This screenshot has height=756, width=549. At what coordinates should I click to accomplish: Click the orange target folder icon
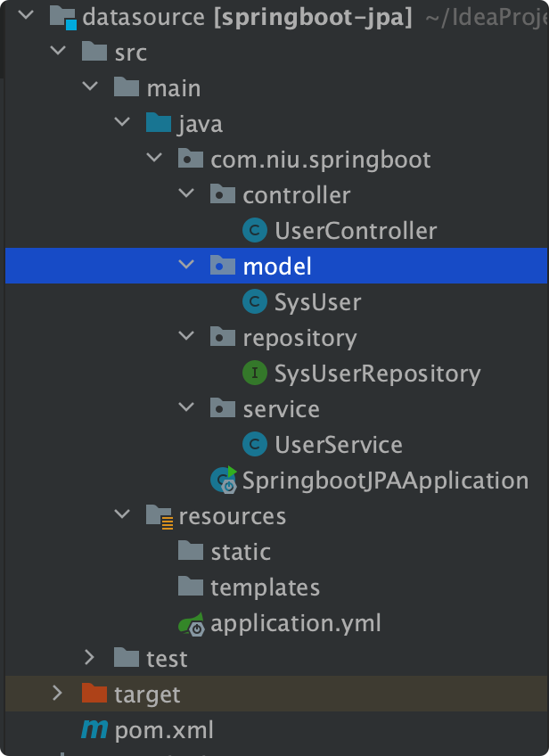click(x=94, y=694)
